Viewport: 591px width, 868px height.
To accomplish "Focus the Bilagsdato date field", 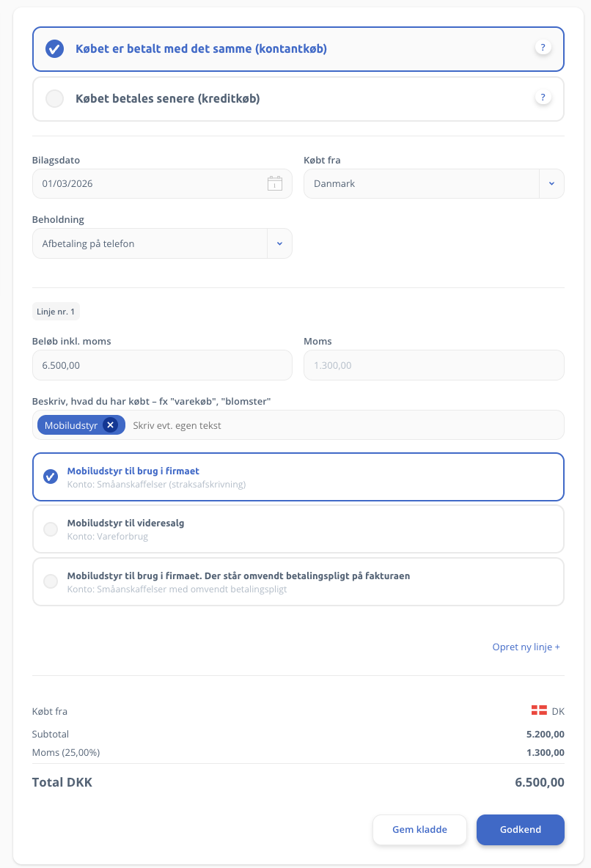I will (x=147, y=183).
